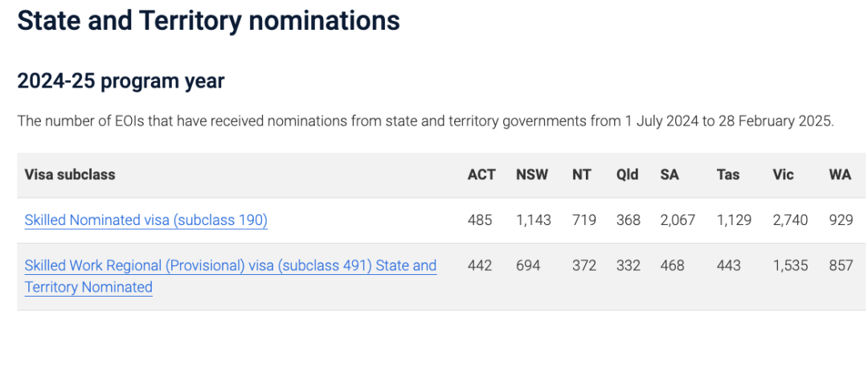The width and height of the screenshot is (868, 377).
Task: Click the 857 WA subclass 491 cell
Action: click(841, 265)
